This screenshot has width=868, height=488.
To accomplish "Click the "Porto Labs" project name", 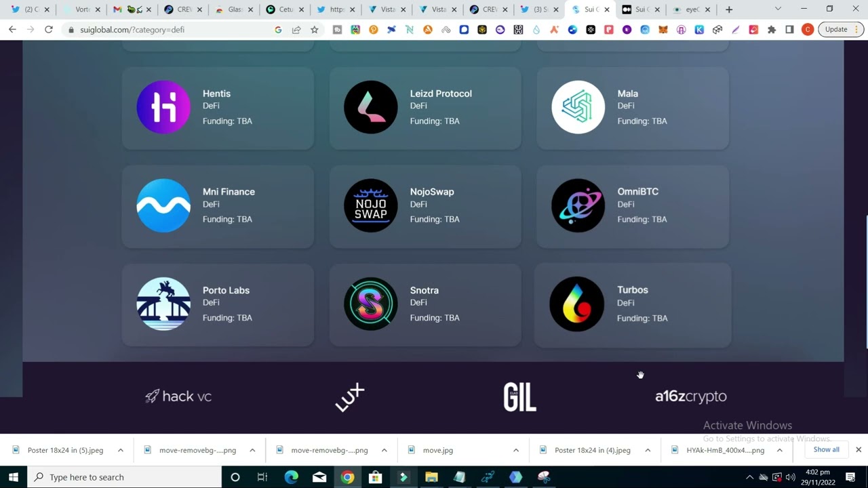I will click(x=226, y=290).
